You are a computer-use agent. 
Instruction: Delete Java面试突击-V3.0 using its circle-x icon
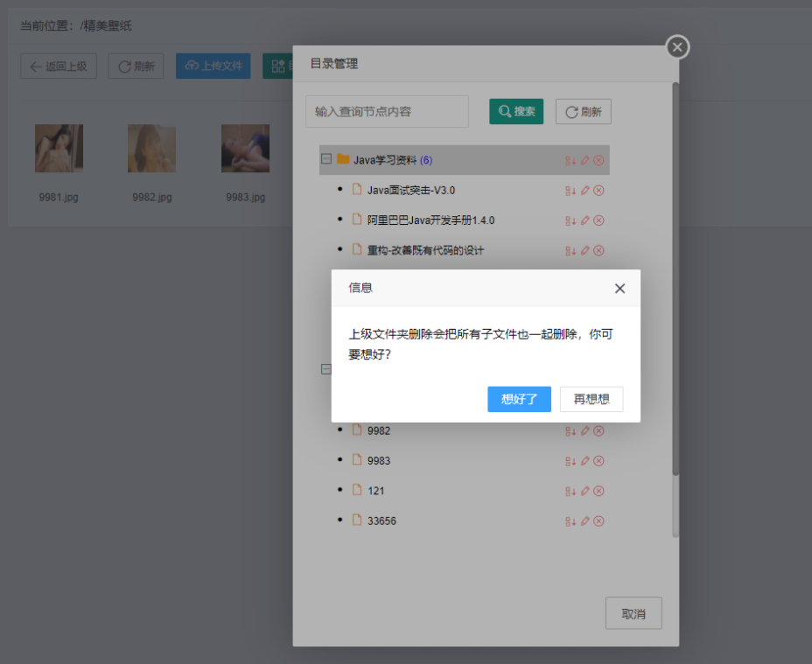click(x=598, y=191)
